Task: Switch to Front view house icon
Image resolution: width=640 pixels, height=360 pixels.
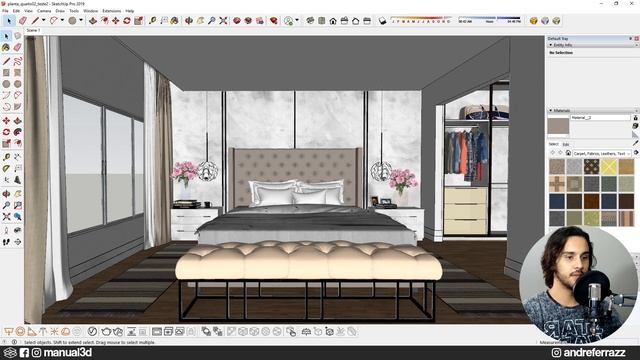Action: [333, 21]
